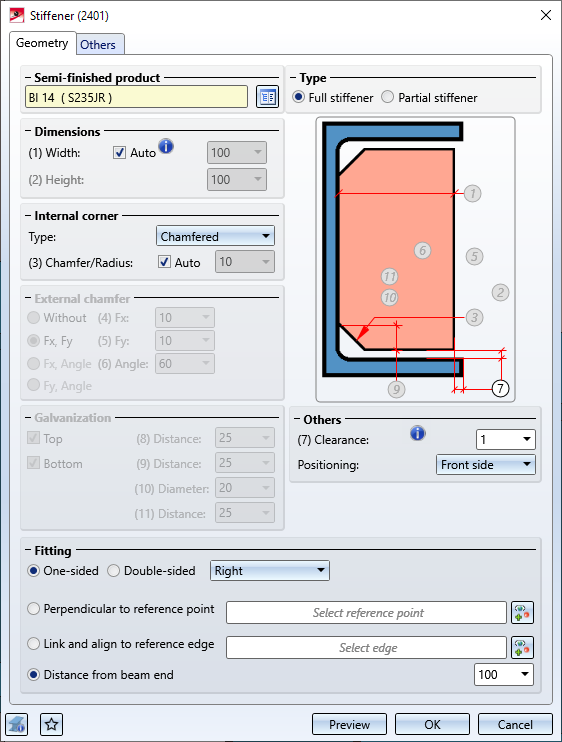The image size is (562, 742).
Task: Uncheck the Width Auto checkbox
Action: pyautogui.click(x=119, y=152)
